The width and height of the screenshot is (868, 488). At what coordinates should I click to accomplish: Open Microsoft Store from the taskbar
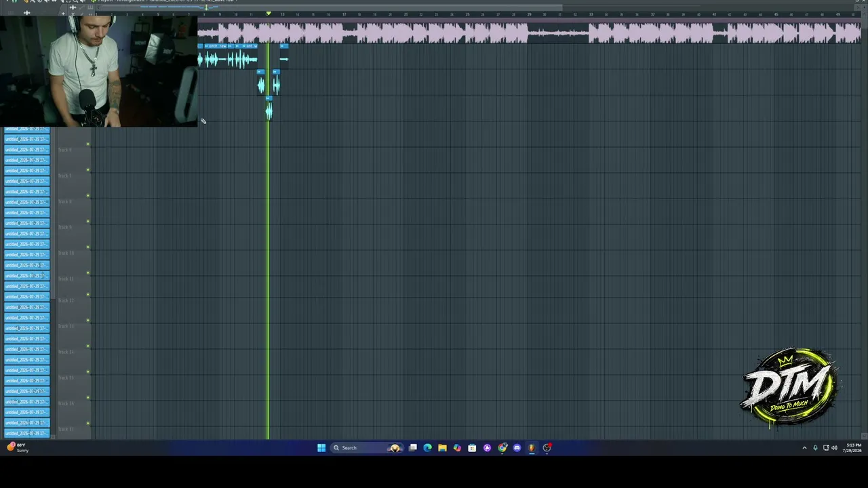click(472, 447)
